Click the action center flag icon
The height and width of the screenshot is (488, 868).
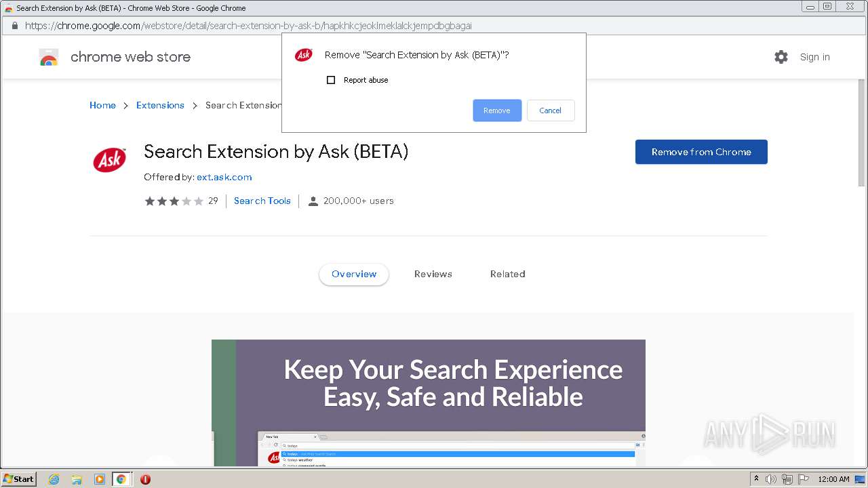point(804,479)
